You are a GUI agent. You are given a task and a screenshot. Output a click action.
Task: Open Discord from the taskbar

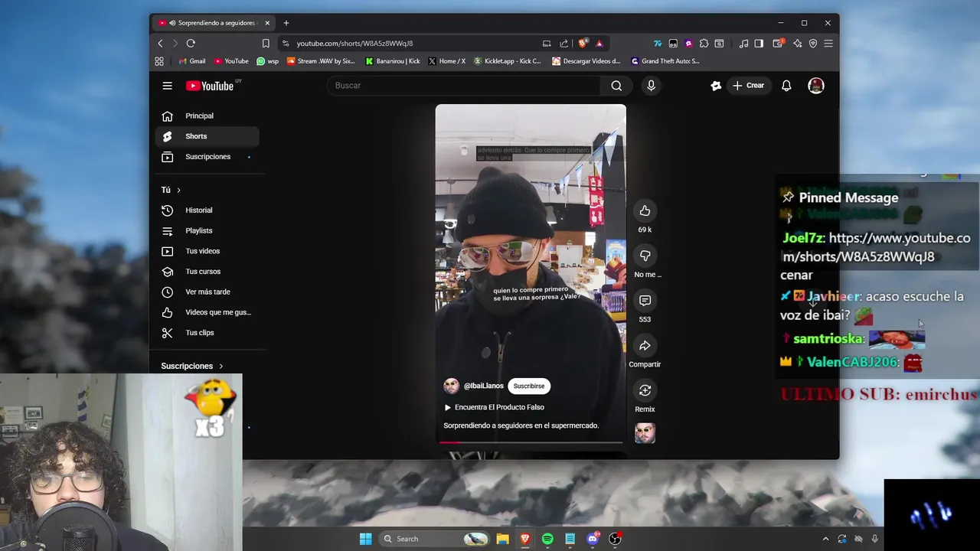click(x=593, y=539)
